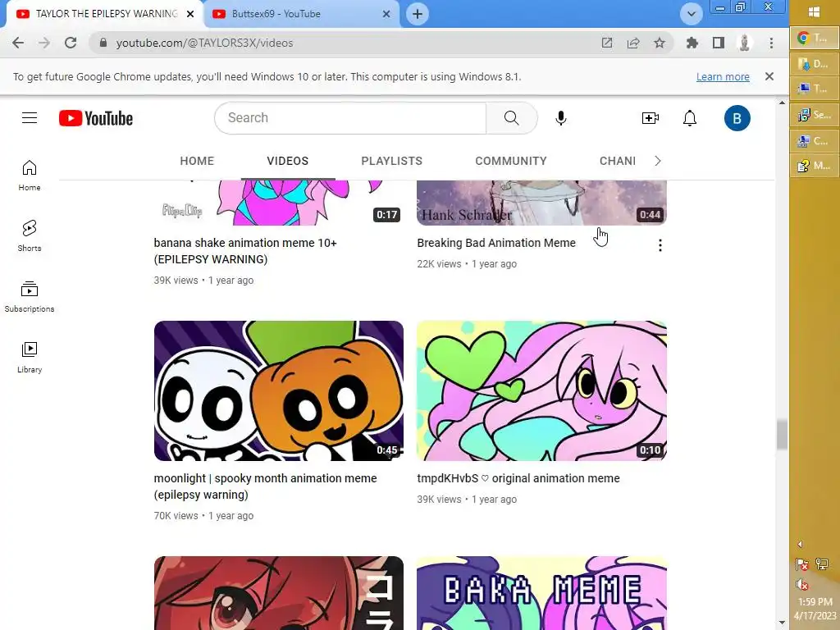This screenshot has height=630, width=840.
Task: Open moonlight spooky month animation meme title
Action: (265, 486)
